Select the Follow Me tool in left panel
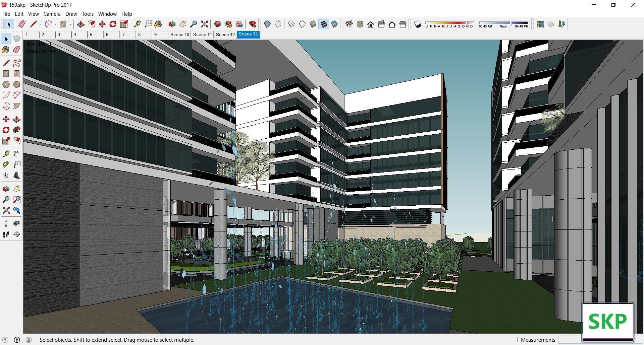The image size is (644, 345). coord(17,130)
